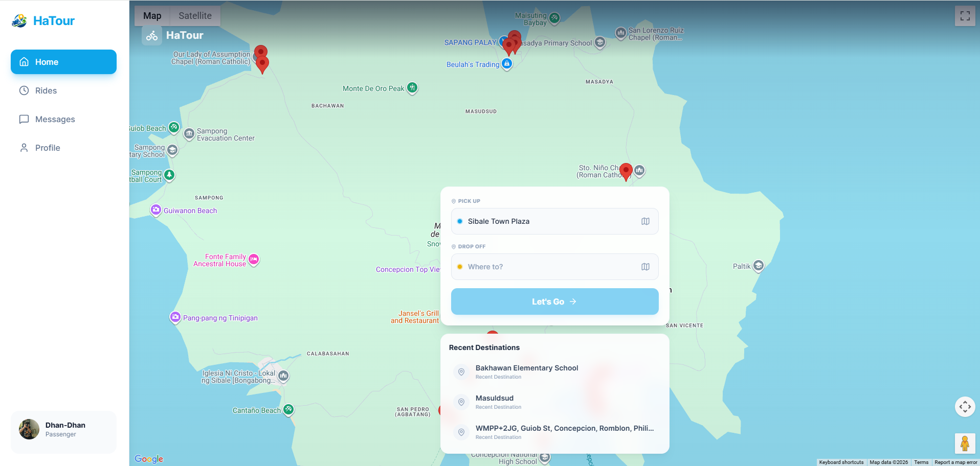Viewport: 980px width, 466px height.
Task: Click the Sibale Town Plaza pick up field
Action: pyautogui.click(x=554, y=221)
